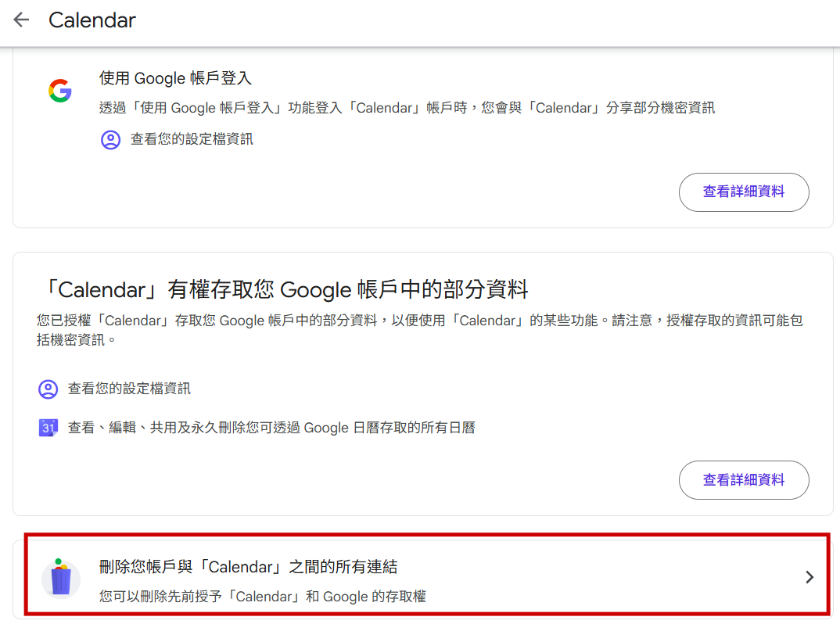The width and height of the screenshot is (840, 624).
Task: Open 查看詳細資料 in the data access card
Action: pos(743,480)
